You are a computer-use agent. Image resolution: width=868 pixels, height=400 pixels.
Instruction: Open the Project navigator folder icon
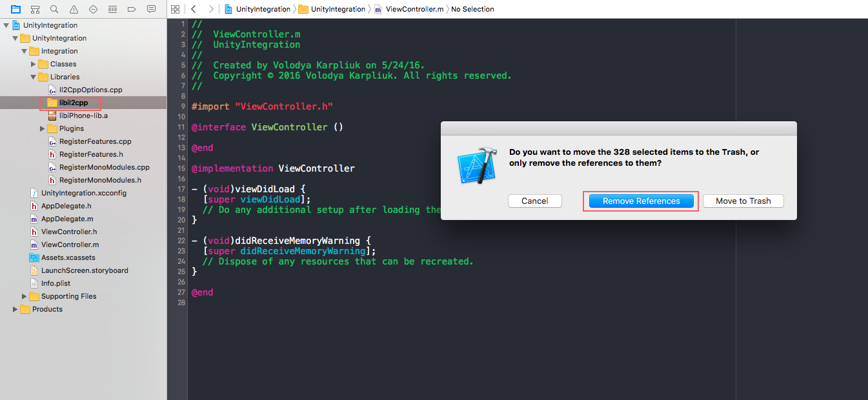point(16,9)
